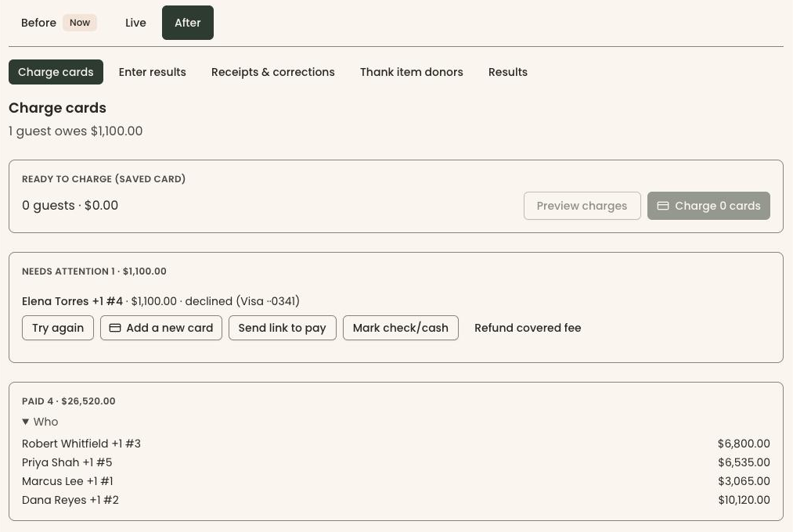
Task: Click the $6,800.00 amount
Action: pyautogui.click(x=744, y=444)
